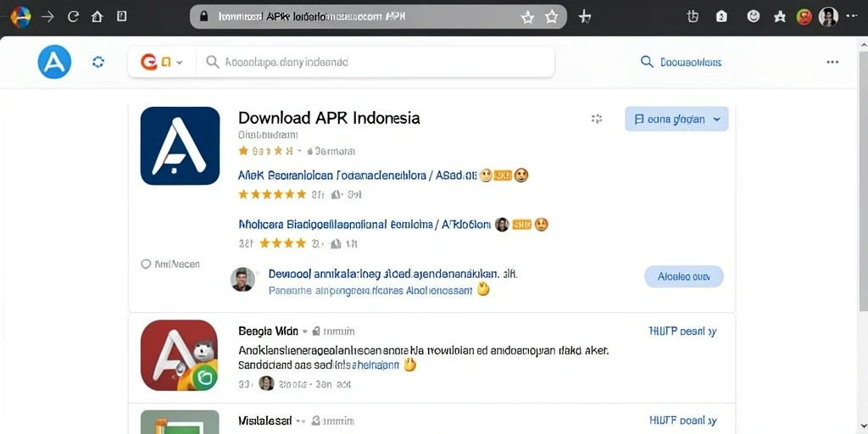Click the five-star rating under AfeK link
The width and height of the screenshot is (868, 434).
point(272,194)
